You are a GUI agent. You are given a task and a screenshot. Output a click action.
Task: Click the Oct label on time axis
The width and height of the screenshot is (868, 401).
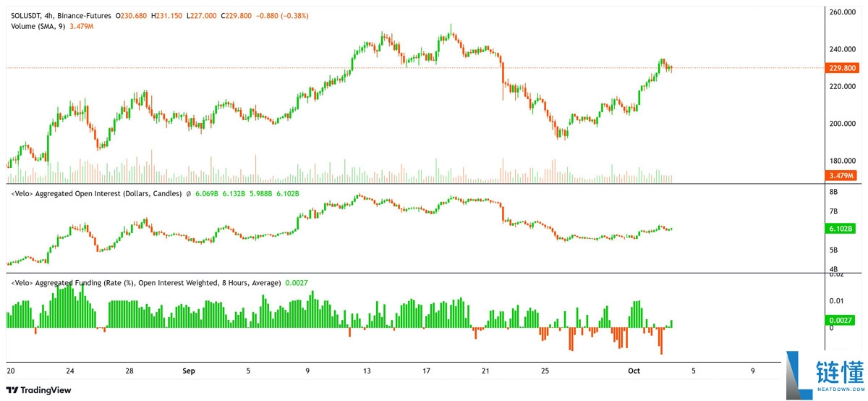click(x=634, y=371)
